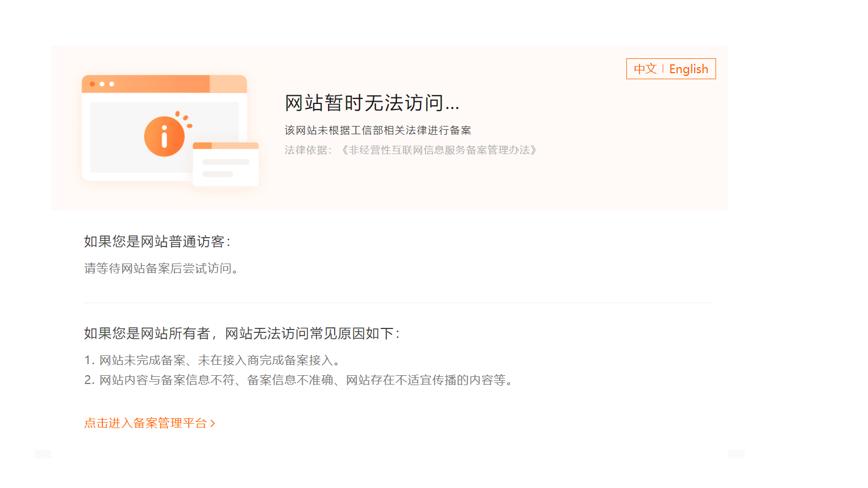868x488 pixels.
Task: Switch page language to 中文
Action: click(645, 69)
